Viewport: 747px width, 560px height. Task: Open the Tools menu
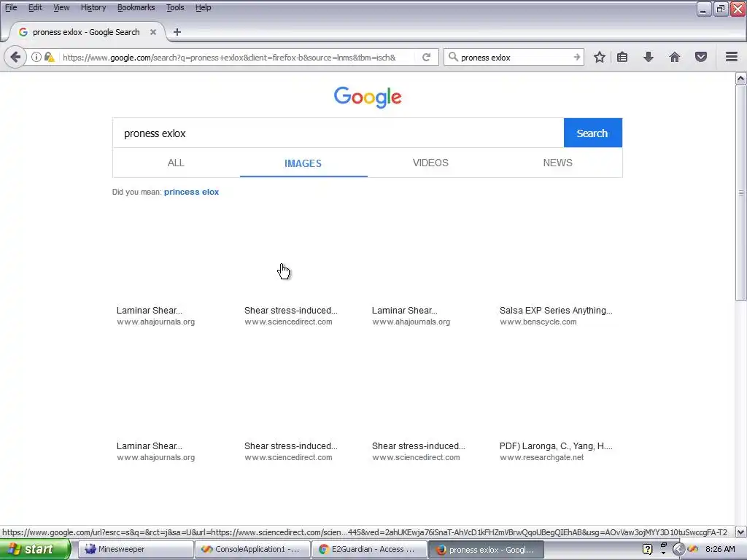[x=175, y=7]
